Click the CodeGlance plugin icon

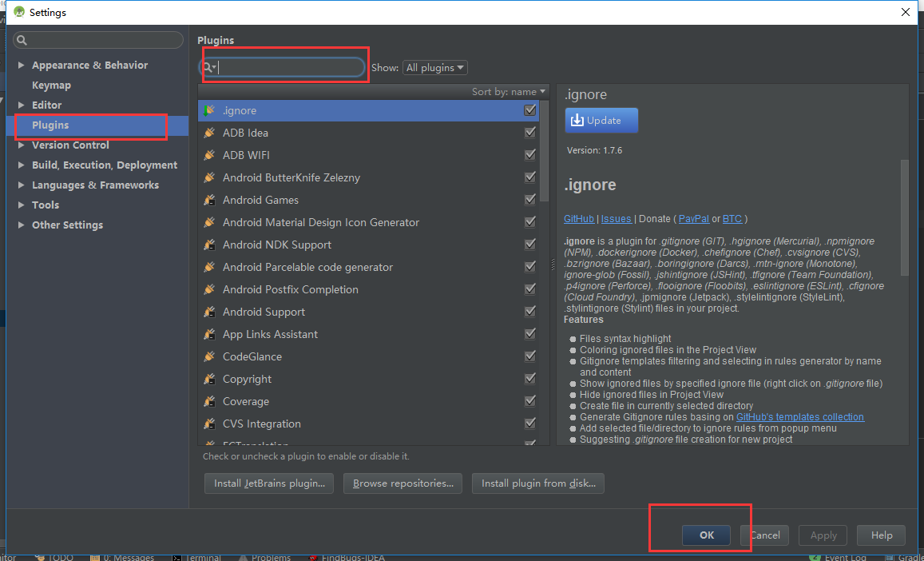[x=208, y=357]
